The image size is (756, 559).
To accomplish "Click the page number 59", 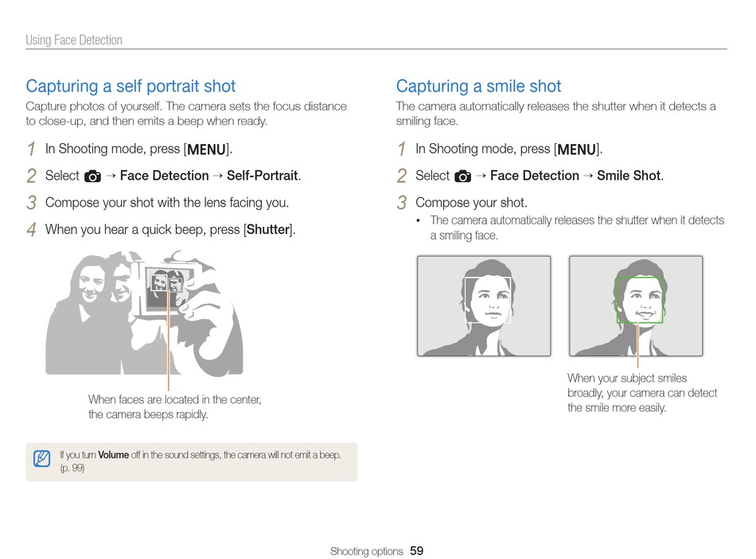I will 416,551.
